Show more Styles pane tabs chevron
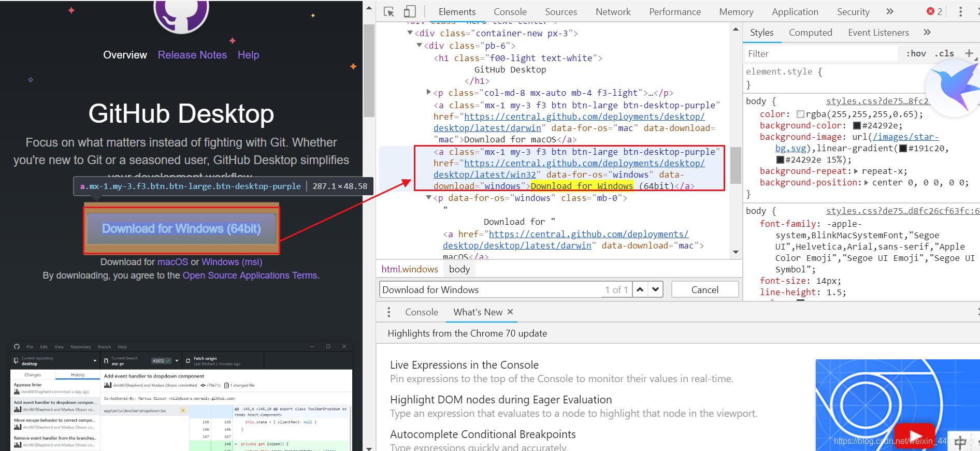The height and width of the screenshot is (451, 980). click(927, 32)
